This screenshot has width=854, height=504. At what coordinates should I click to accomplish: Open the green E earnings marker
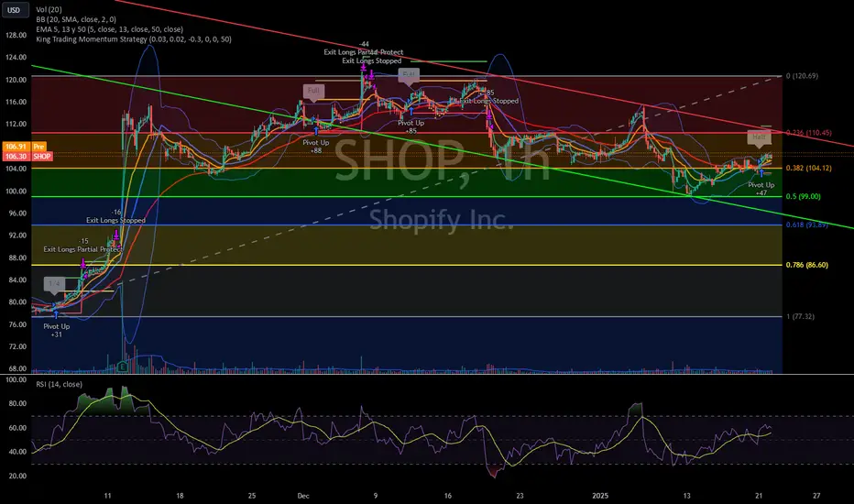[x=123, y=367]
